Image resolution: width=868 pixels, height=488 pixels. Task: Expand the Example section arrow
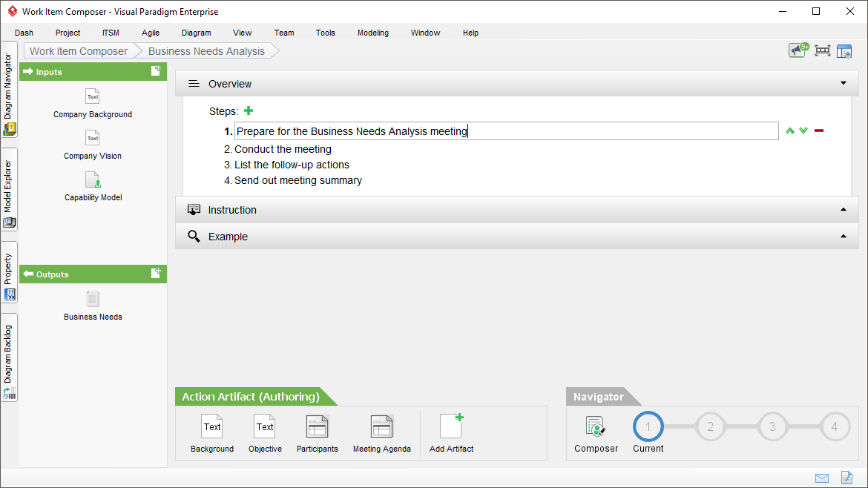(x=844, y=236)
